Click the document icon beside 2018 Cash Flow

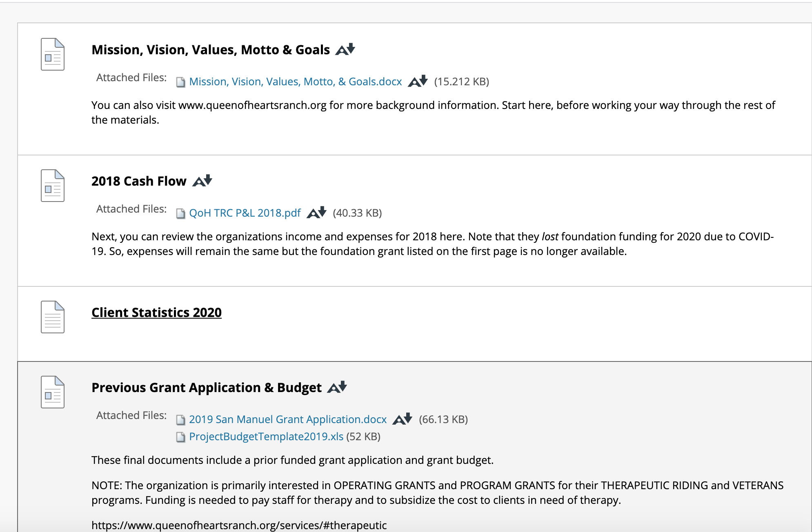point(53,186)
